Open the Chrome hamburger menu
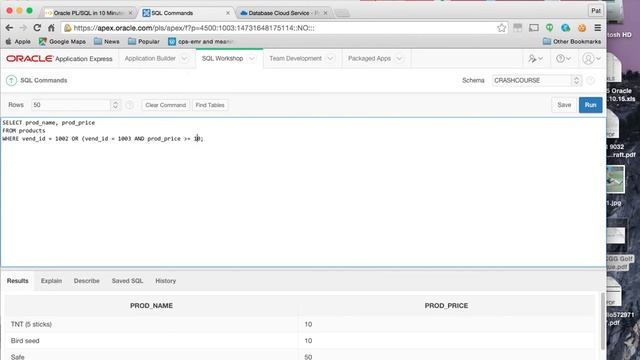640x360 pixels. [598, 28]
